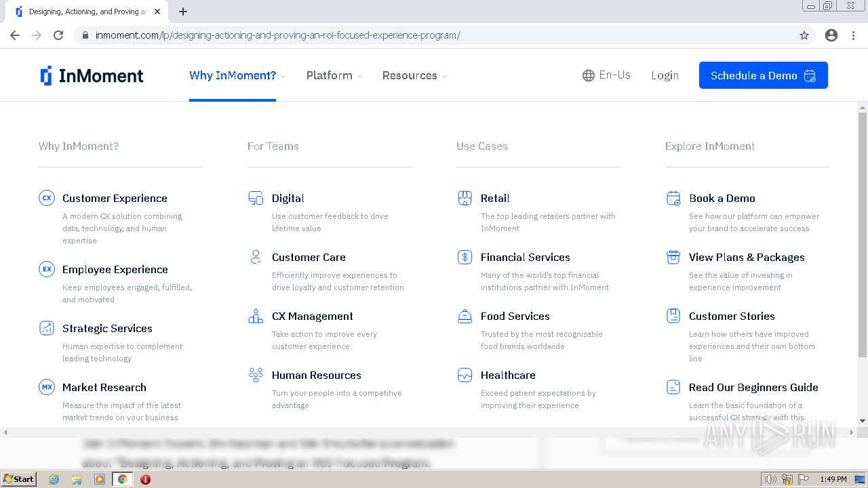The image size is (868, 488).
Task: Open the En-Us language selector
Action: 607,75
